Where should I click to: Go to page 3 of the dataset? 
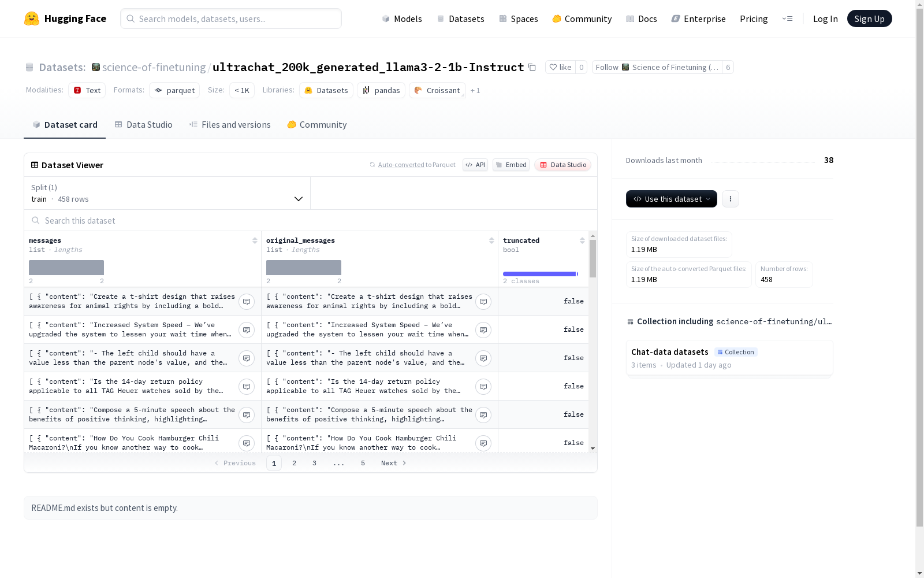point(315,463)
